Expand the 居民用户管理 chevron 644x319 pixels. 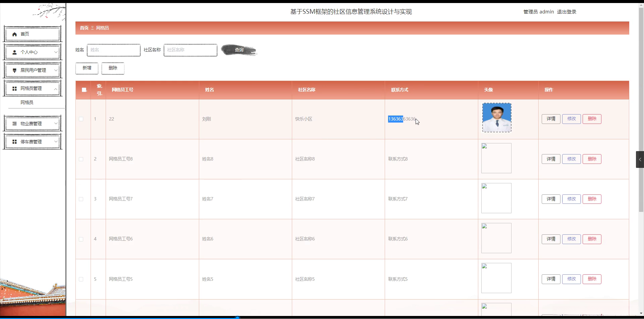56,70
